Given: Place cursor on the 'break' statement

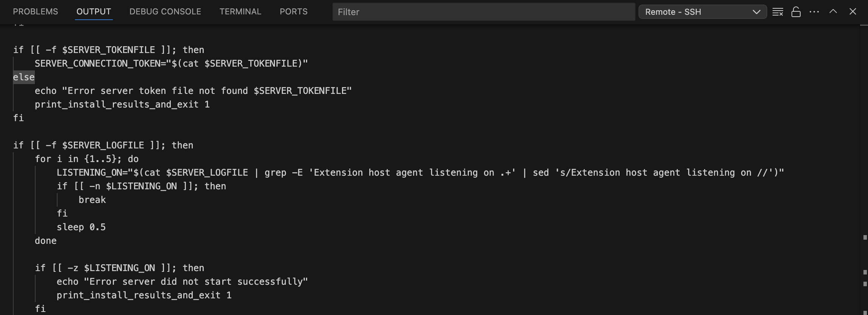Looking at the screenshot, I should click(92, 200).
